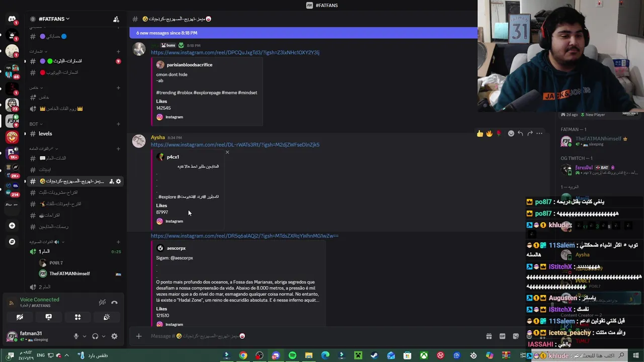Open Spotify from the taskbar

(x=292, y=355)
